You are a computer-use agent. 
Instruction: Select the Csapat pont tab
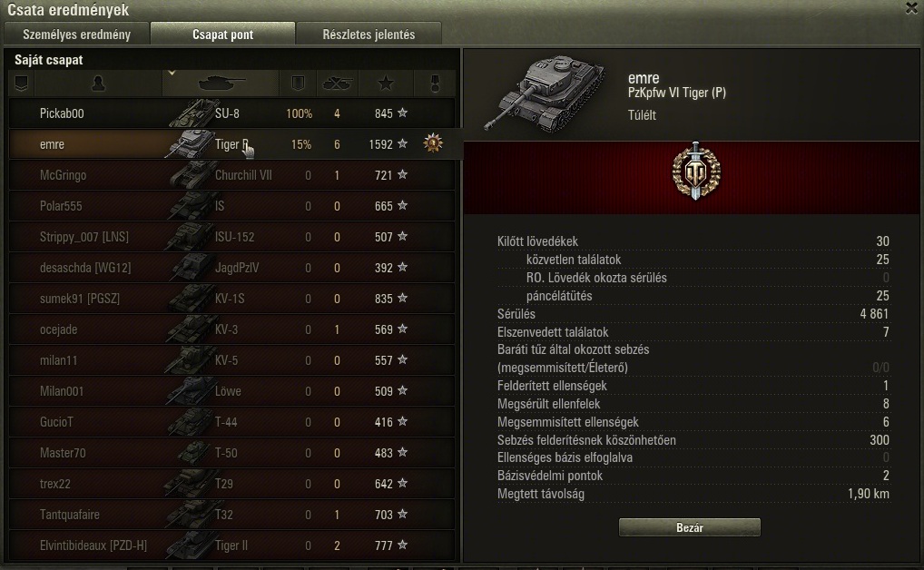(x=222, y=34)
